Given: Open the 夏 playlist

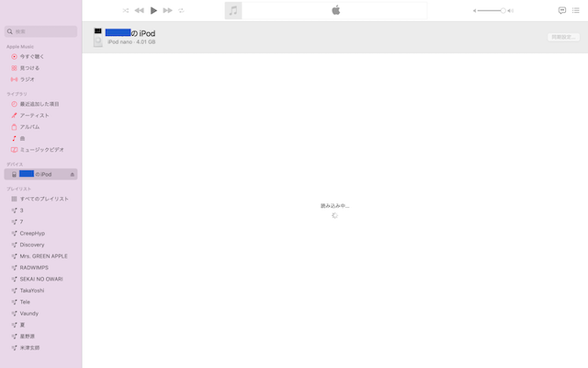Looking at the screenshot, I should pos(40,325).
